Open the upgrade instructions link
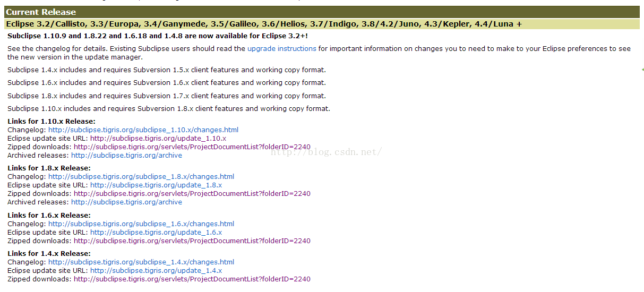The width and height of the screenshot is (644, 292). coord(282,48)
